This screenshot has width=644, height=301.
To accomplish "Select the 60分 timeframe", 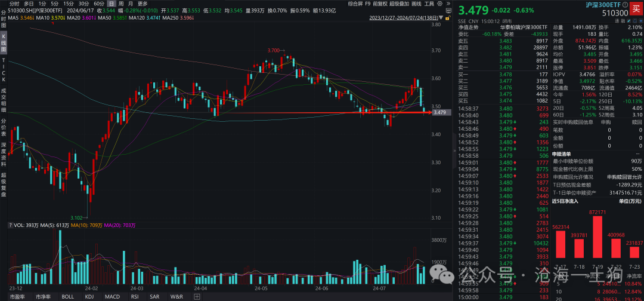I will coord(98,4).
